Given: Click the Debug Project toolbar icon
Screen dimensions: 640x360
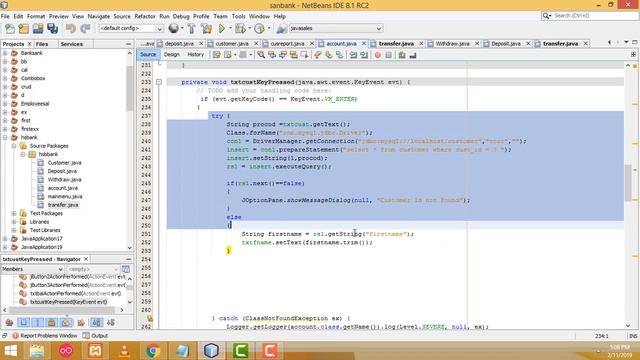Looking at the screenshot, I should click(x=240, y=28).
